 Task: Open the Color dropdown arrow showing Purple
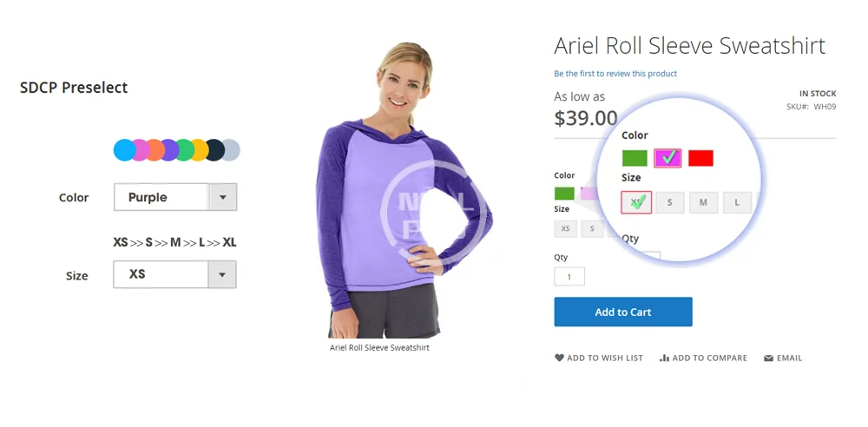(x=223, y=197)
